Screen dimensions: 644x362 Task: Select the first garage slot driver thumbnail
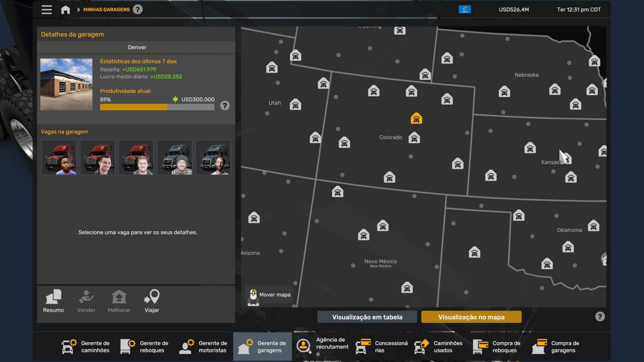pyautogui.click(x=59, y=157)
